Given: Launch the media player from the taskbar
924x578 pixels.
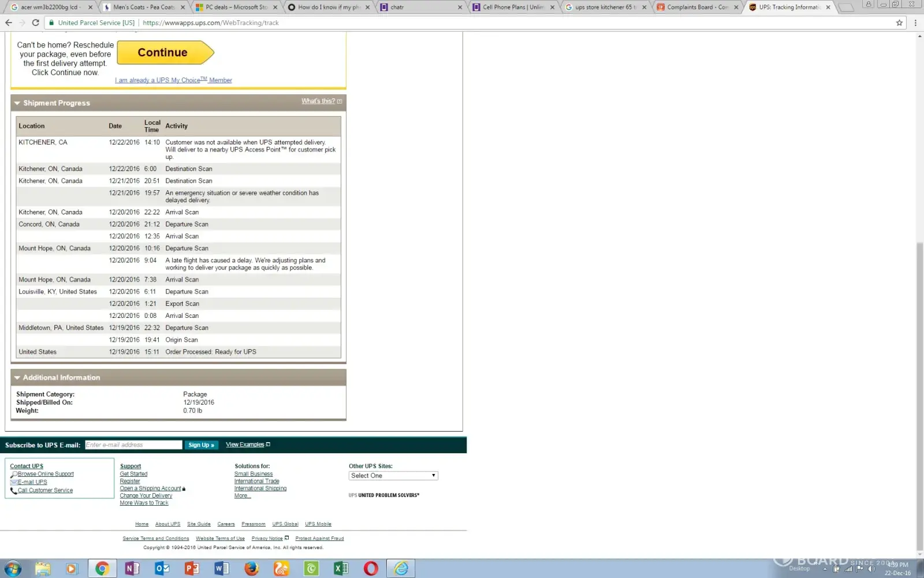Looking at the screenshot, I should pyautogui.click(x=72, y=569).
